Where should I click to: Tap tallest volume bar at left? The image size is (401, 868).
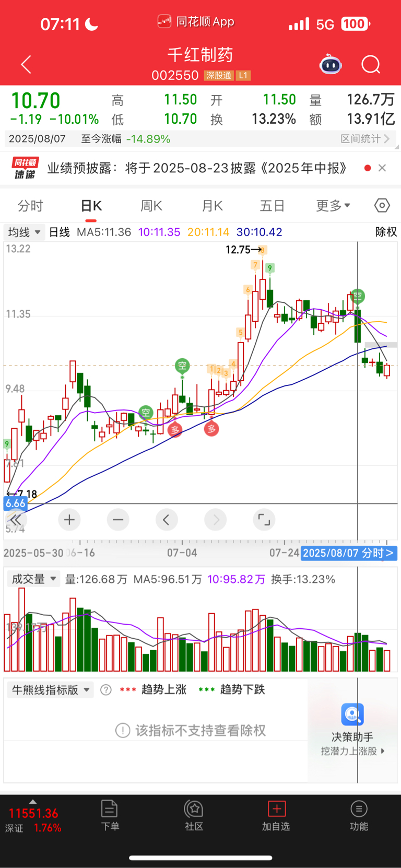[x=22, y=629]
